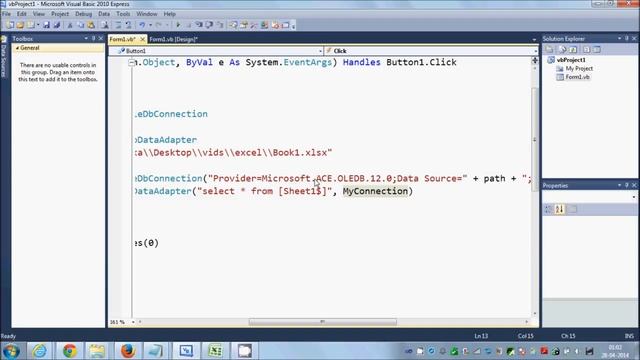Collapse the Button1_Click method outline
This screenshot has height=360, width=640.
tap(131, 63)
